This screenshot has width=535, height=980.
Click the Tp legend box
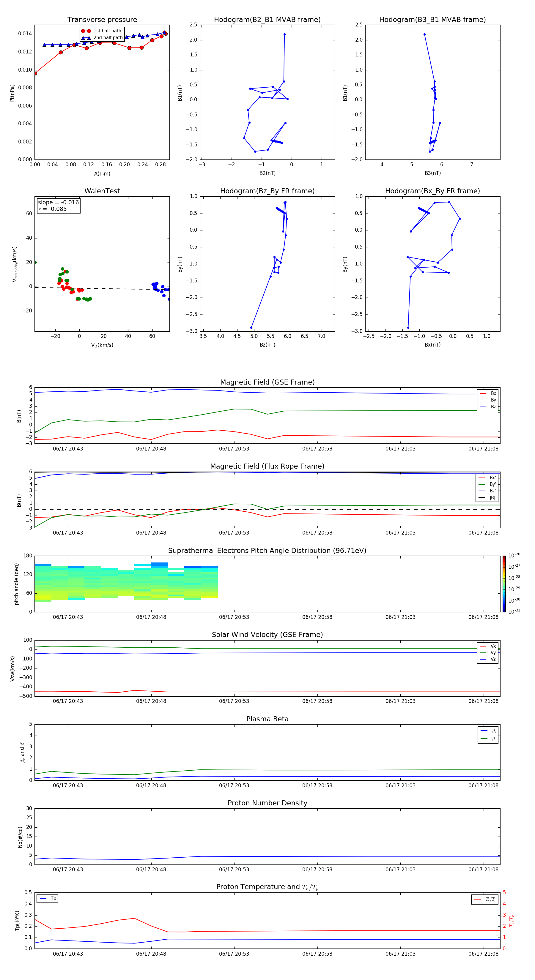pyautogui.click(x=47, y=899)
